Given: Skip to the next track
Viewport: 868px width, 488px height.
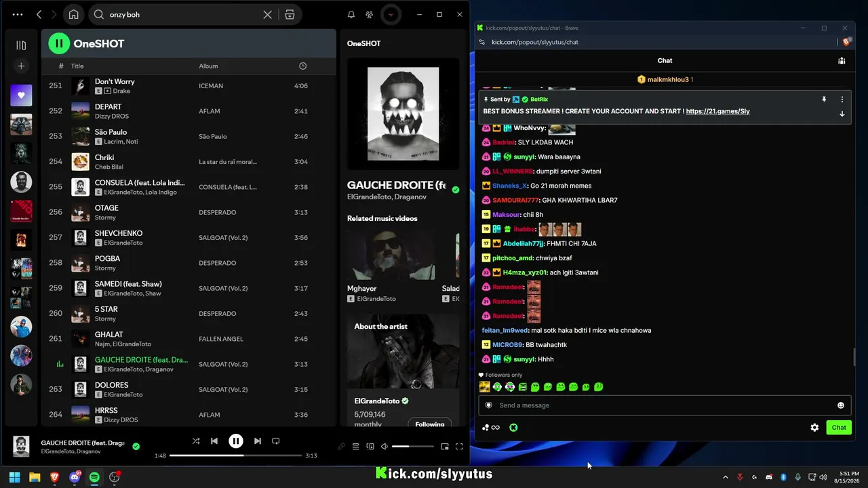Looking at the screenshot, I should pos(257,441).
